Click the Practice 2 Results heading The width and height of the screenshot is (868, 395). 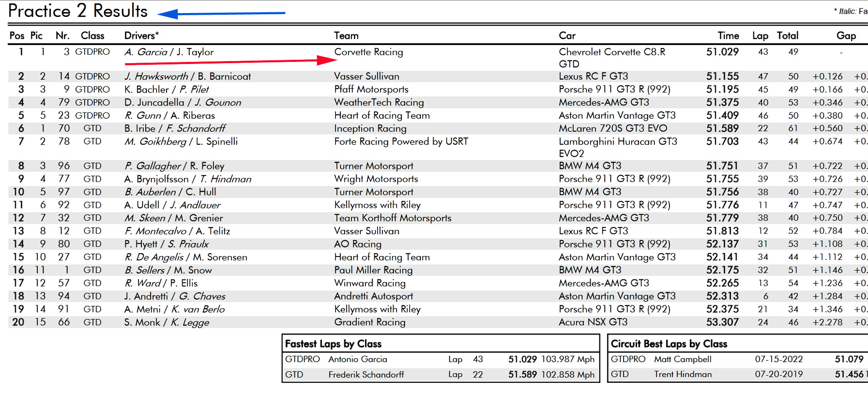point(78,11)
